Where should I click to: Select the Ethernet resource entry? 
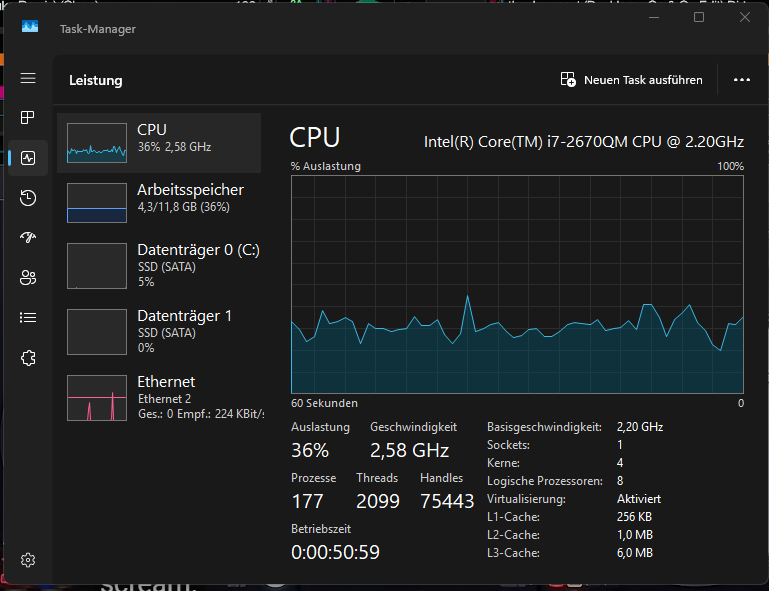(x=159, y=398)
